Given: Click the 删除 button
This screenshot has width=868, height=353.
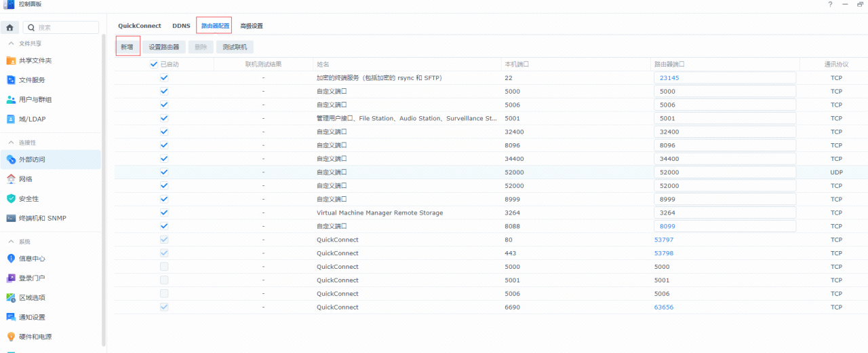Looking at the screenshot, I should click(x=201, y=47).
